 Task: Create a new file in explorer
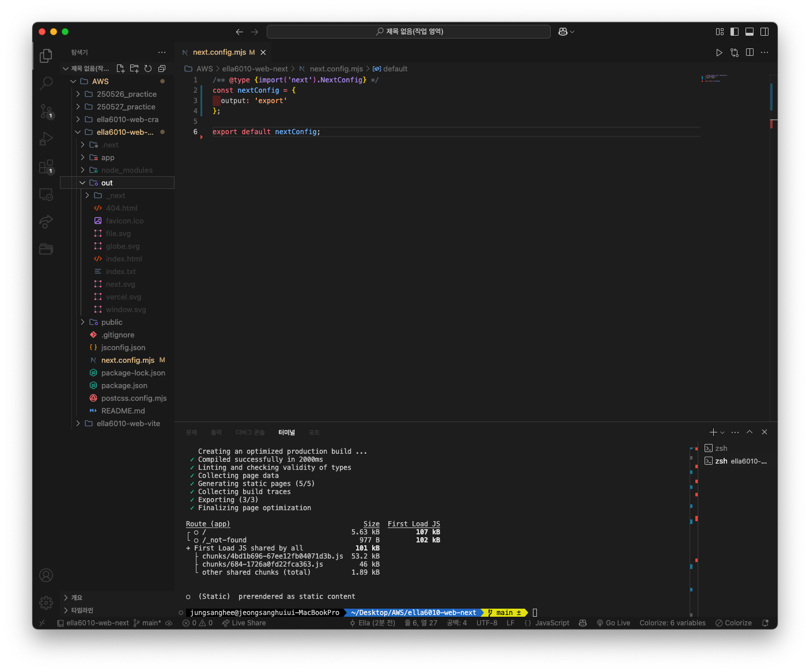point(120,69)
